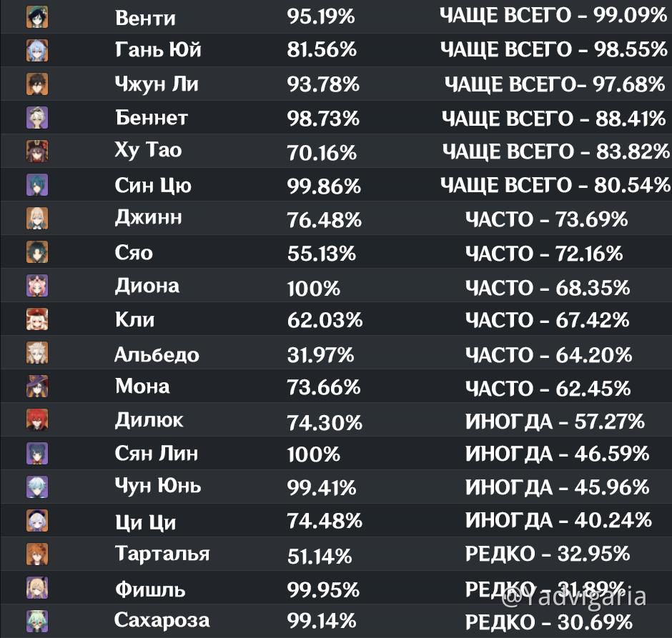Select Sucrose's green-haired avatar icon
The height and width of the screenshot is (638, 672).
(37, 622)
